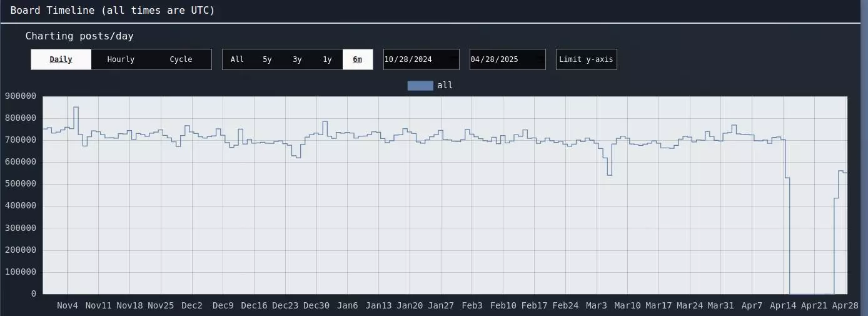Image resolution: width=868 pixels, height=316 pixels.
Task: Click the 100000 y-axis label
Action: click(21, 272)
